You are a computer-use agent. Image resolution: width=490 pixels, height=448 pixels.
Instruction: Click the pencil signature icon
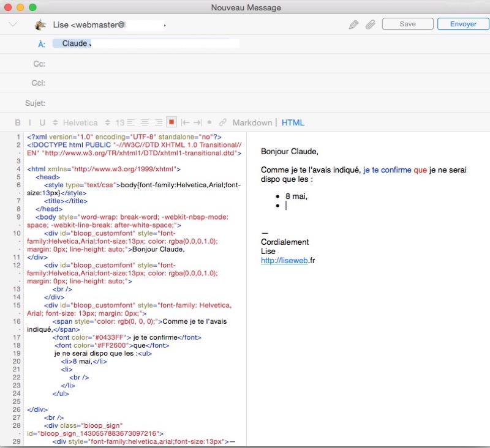(x=353, y=24)
